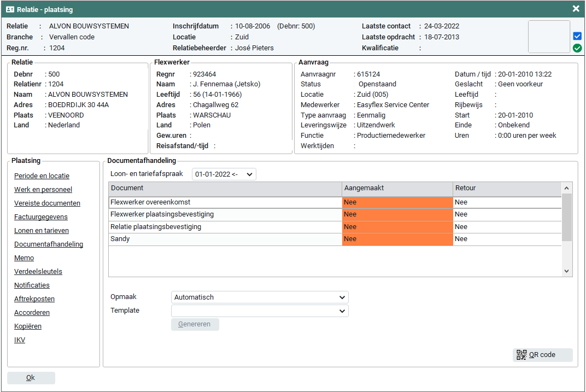Open the Template dropdown list
This screenshot has width=586, height=392.
pos(260,311)
